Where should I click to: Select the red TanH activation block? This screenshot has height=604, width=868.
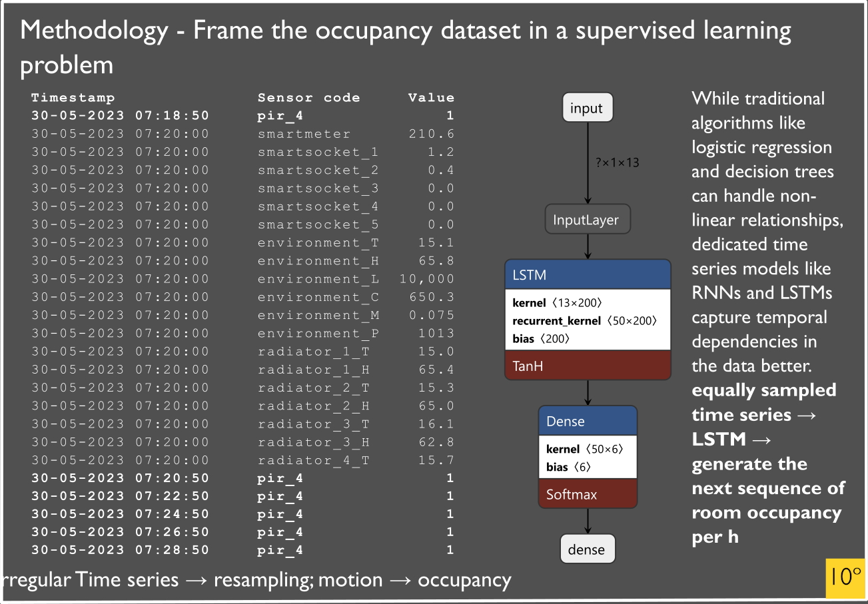click(x=587, y=366)
